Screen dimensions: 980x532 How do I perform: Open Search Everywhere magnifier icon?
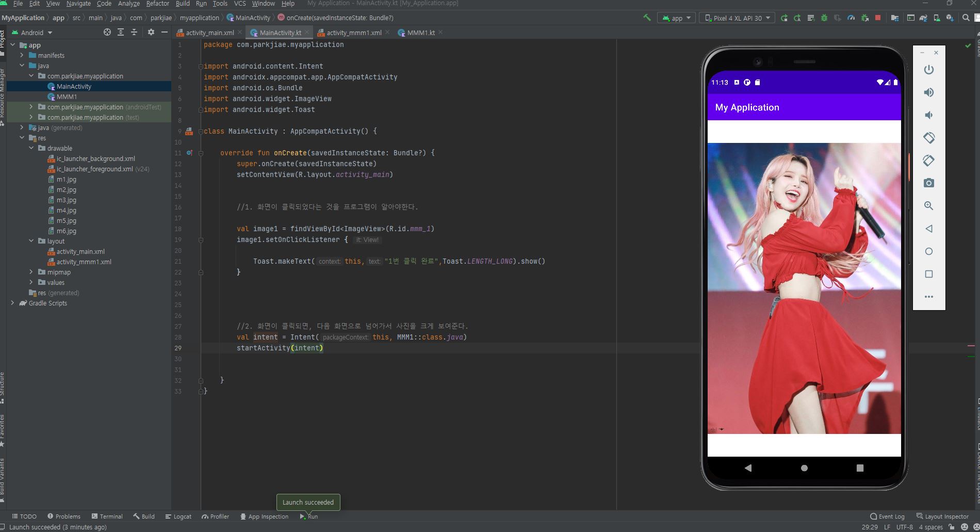[966, 18]
